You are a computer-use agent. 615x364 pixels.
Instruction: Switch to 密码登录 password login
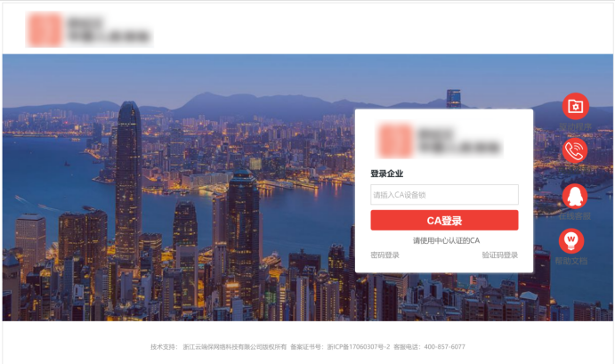tap(384, 255)
